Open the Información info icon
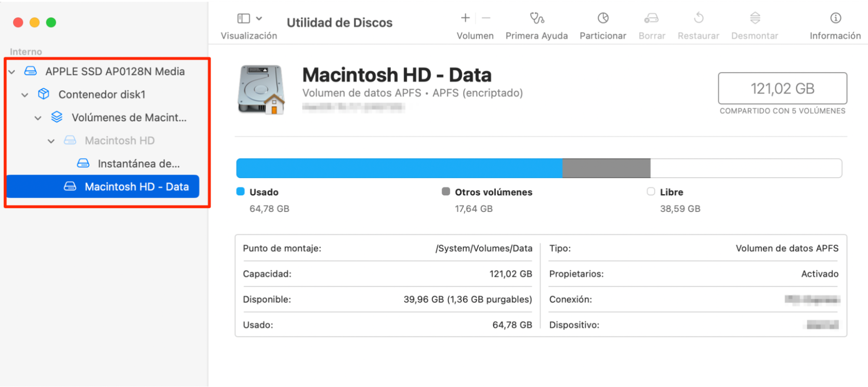Image resolution: width=868 pixels, height=387 pixels. tap(835, 18)
